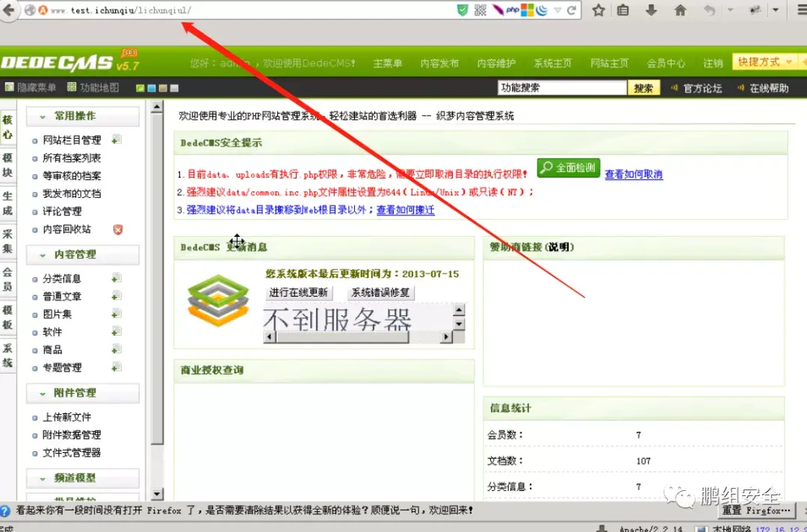Open the bookmarks list icon
This screenshot has width=807, height=532.
[x=623, y=10]
